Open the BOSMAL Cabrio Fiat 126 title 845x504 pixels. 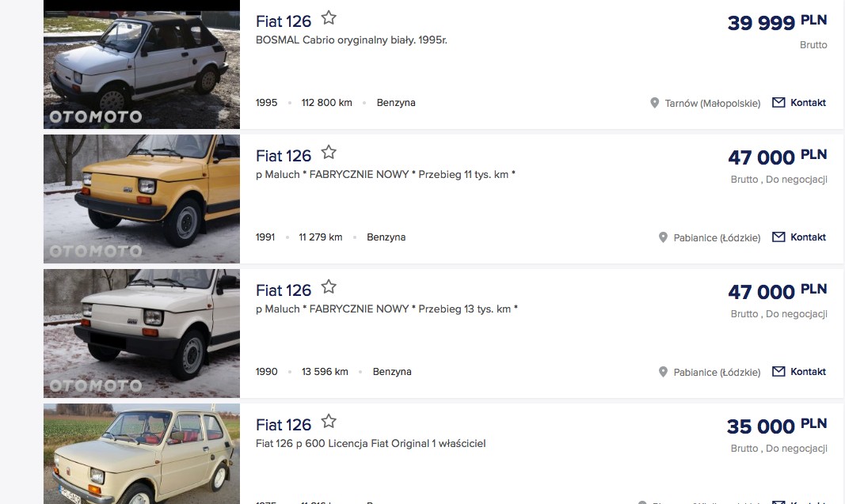tap(284, 22)
